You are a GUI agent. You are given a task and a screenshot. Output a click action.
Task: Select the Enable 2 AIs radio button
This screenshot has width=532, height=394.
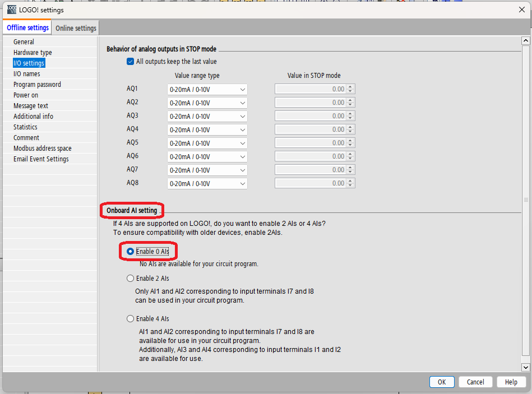pyautogui.click(x=131, y=279)
